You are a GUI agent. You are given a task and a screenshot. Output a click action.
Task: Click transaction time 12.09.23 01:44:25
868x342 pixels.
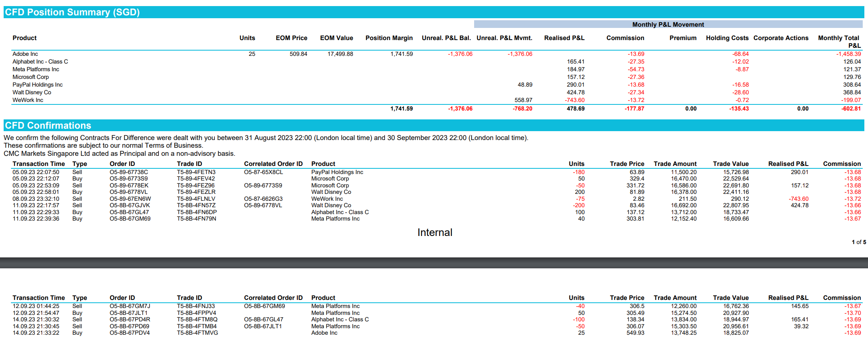pyautogui.click(x=36, y=306)
